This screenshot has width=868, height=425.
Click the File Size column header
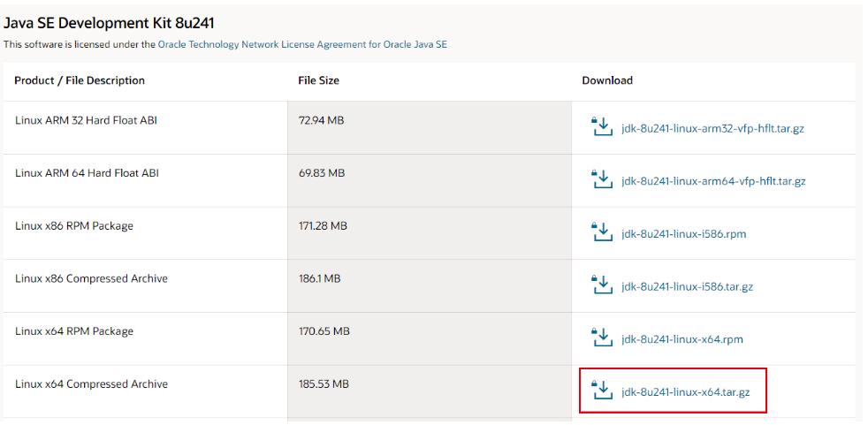tap(318, 80)
